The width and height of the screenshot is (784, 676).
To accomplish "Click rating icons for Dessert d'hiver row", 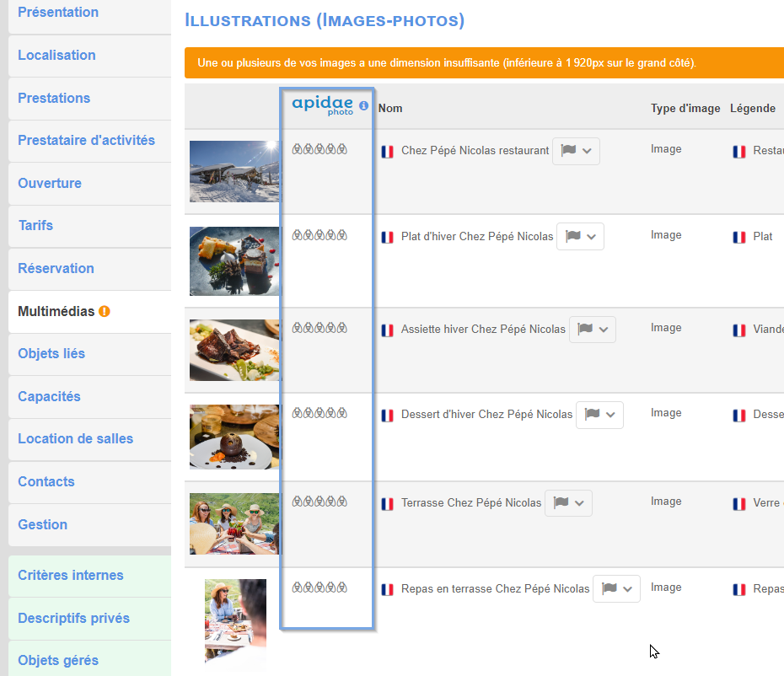I will 320,413.
